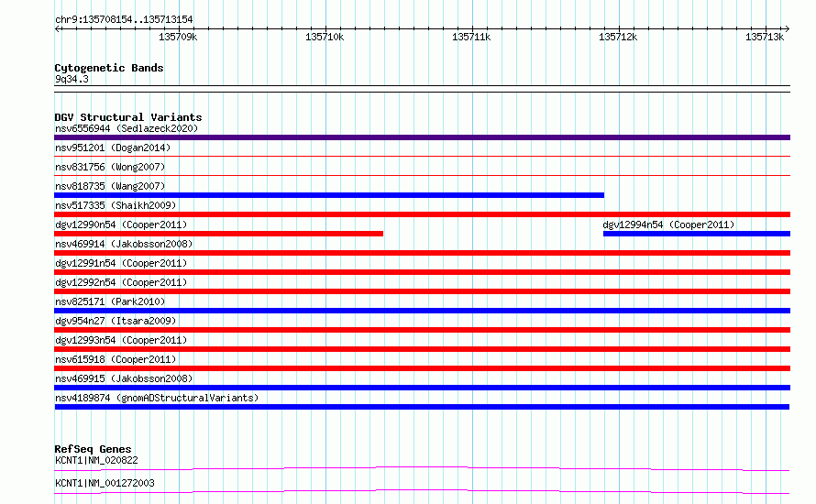Click the KCNT1|NM_020822 gene label
Screen dimensions: 816x504
tap(96, 460)
